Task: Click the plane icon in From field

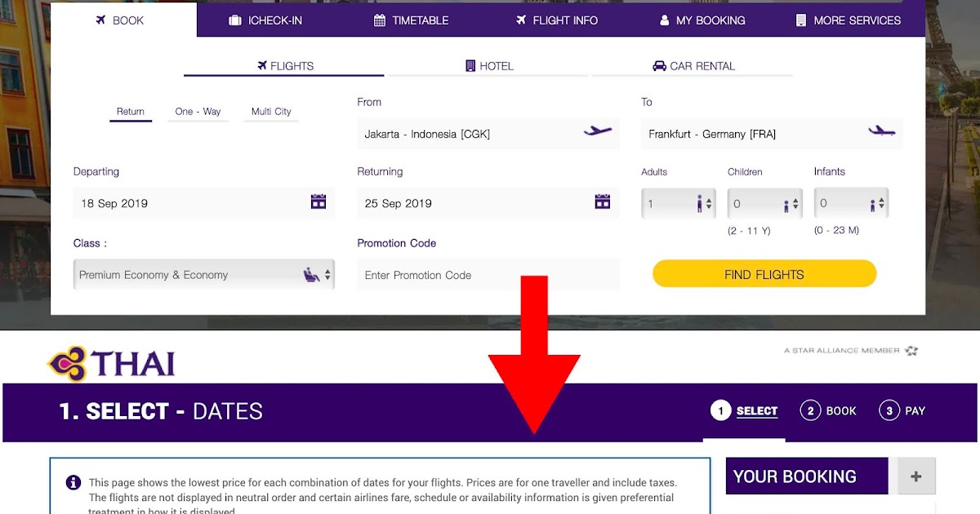Action: click(598, 131)
